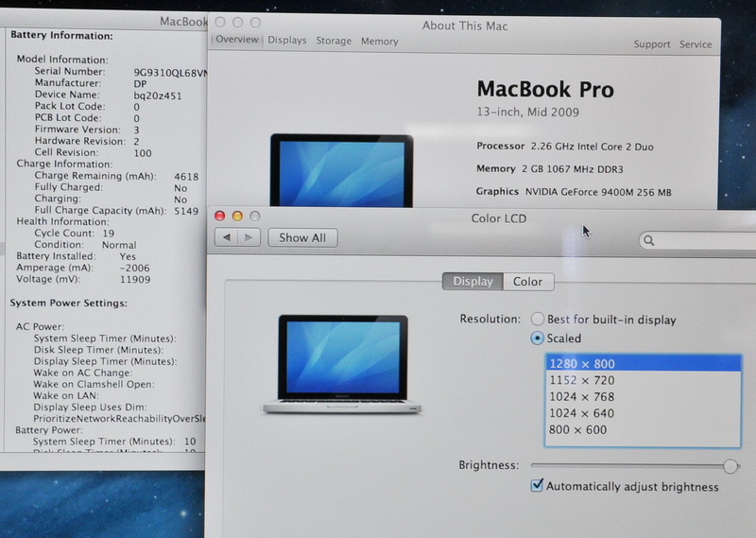Click the Voltage value 11909

(135, 279)
